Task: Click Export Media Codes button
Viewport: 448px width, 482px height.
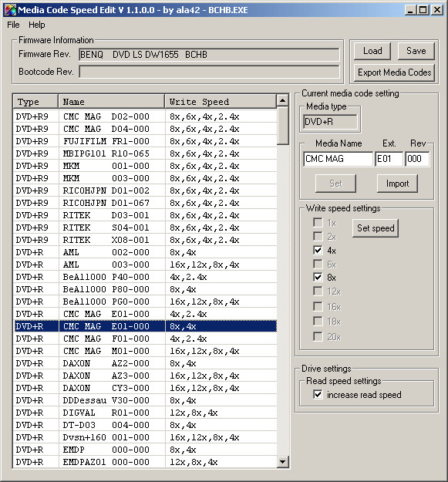Action: point(394,72)
